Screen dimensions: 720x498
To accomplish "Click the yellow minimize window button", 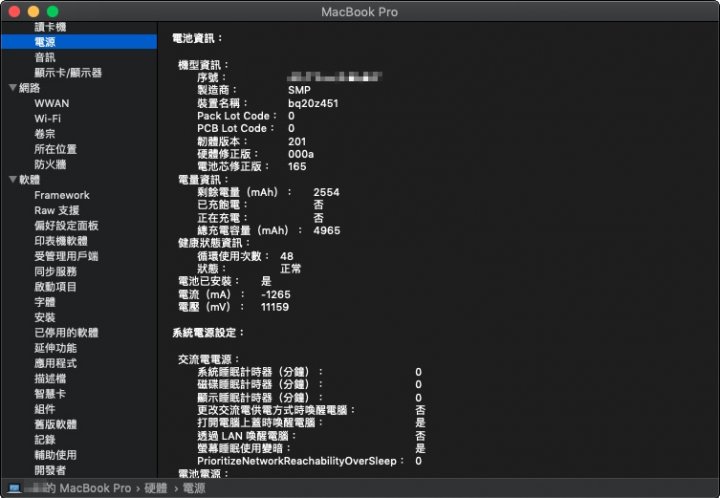I will [x=34, y=11].
